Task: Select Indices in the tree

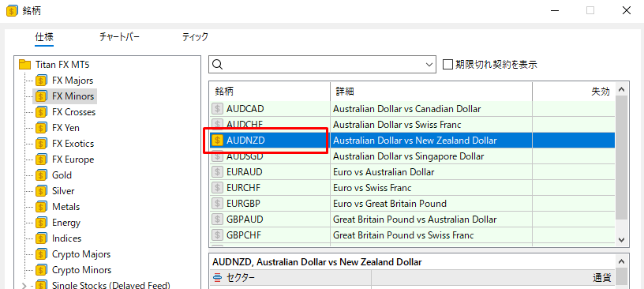Action: click(67, 238)
